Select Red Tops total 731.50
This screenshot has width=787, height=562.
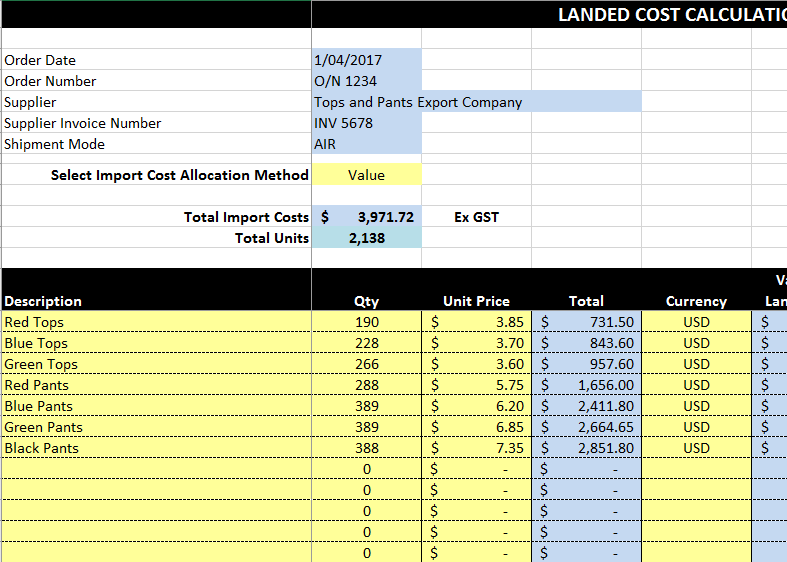point(586,322)
